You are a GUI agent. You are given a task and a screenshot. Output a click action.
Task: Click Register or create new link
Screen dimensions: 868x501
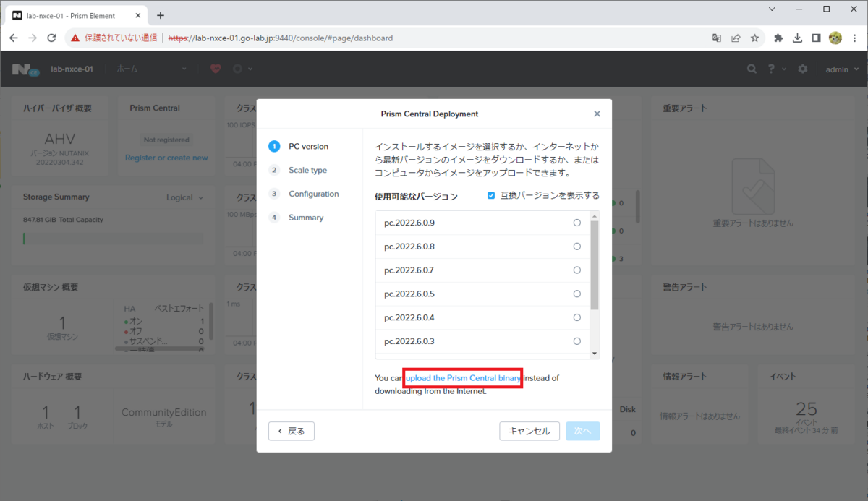[x=166, y=158]
